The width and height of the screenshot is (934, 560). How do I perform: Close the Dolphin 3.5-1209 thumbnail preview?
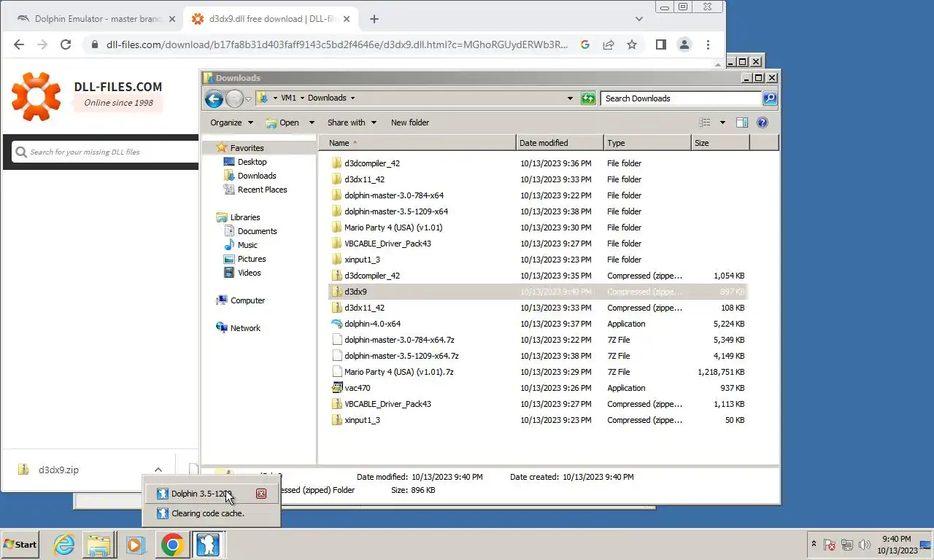[x=261, y=494]
